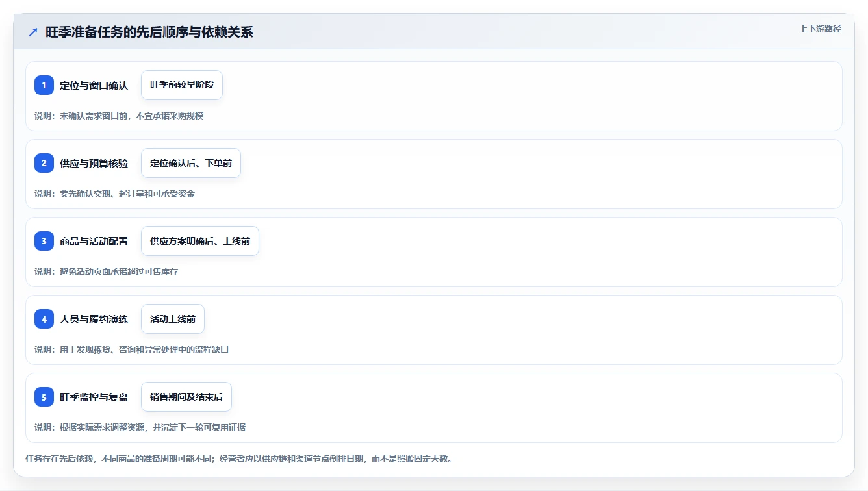Click the arrow icon beside the panel title
Viewport: 868px width, 491px height.
[x=33, y=32]
